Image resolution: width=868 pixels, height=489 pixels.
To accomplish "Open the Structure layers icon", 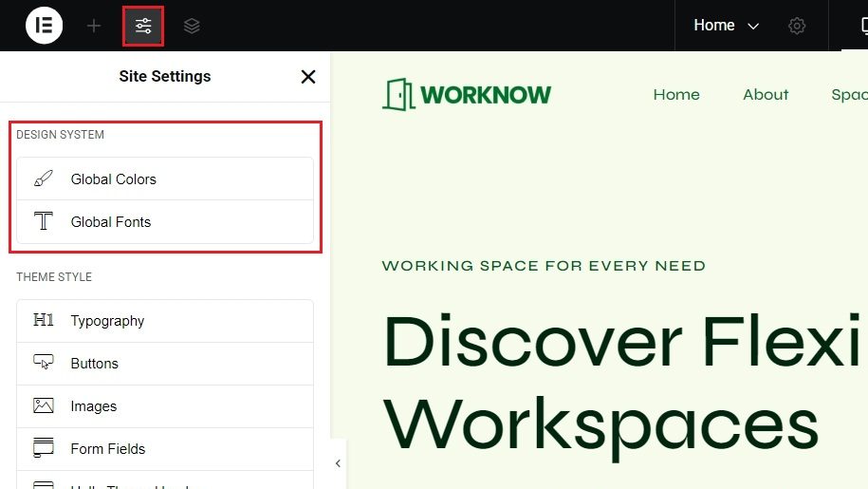I will pos(192,26).
